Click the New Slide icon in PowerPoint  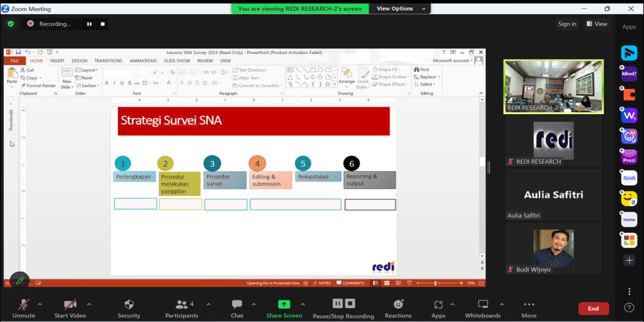tap(67, 78)
